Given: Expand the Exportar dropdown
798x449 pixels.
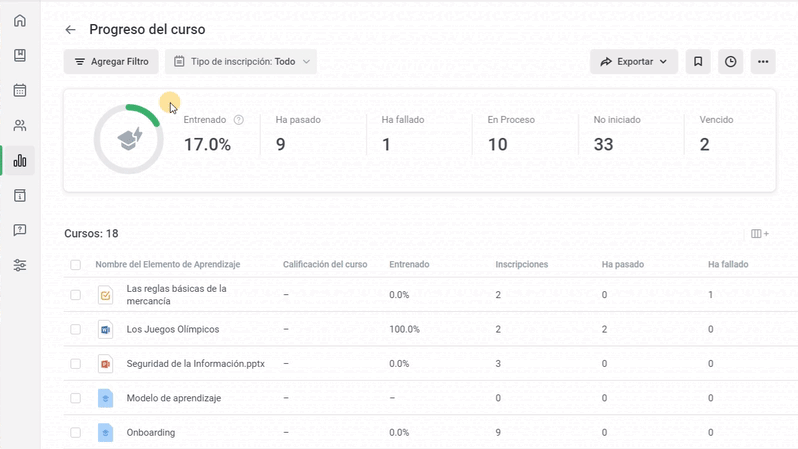Looking at the screenshot, I should click(634, 62).
